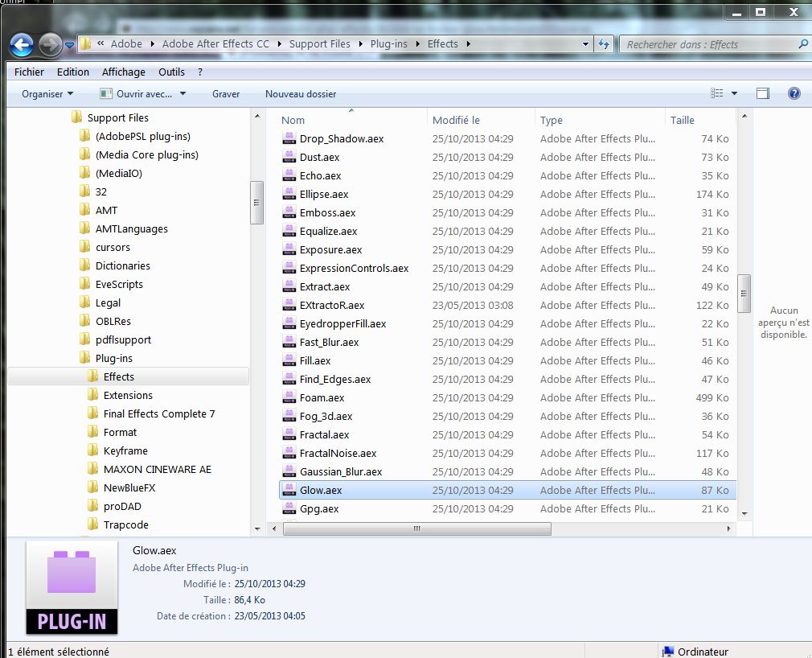This screenshot has height=658, width=812.
Task: Expand the arrow after Effects breadcrumb
Action: pos(468,44)
